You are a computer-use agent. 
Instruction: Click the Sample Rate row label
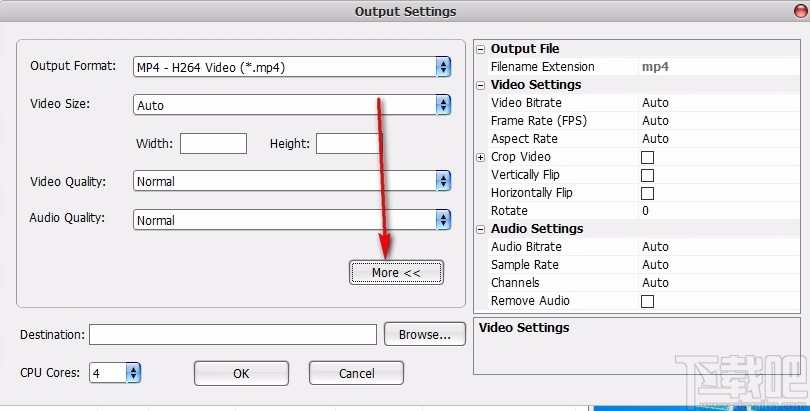(x=524, y=265)
